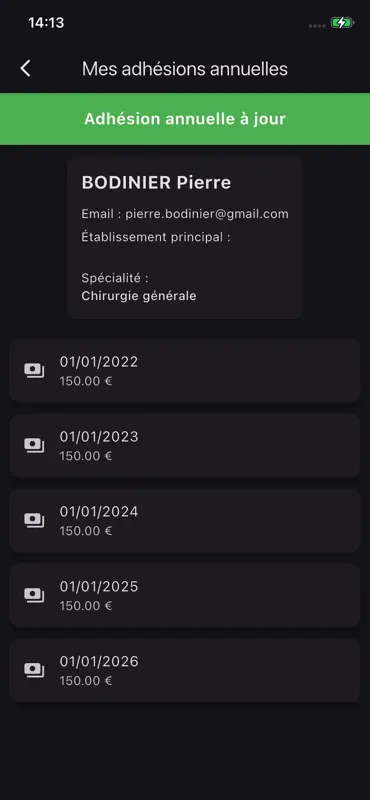Tap the payment icon beside 01/01/2022
The height and width of the screenshot is (800, 370).
pyautogui.click(x=34, y=371)
